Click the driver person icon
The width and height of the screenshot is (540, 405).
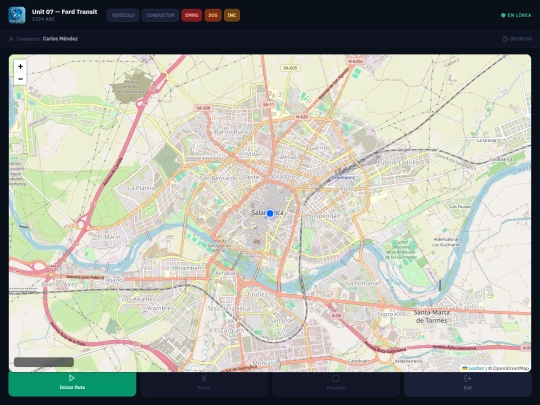(x=11, y=39)
